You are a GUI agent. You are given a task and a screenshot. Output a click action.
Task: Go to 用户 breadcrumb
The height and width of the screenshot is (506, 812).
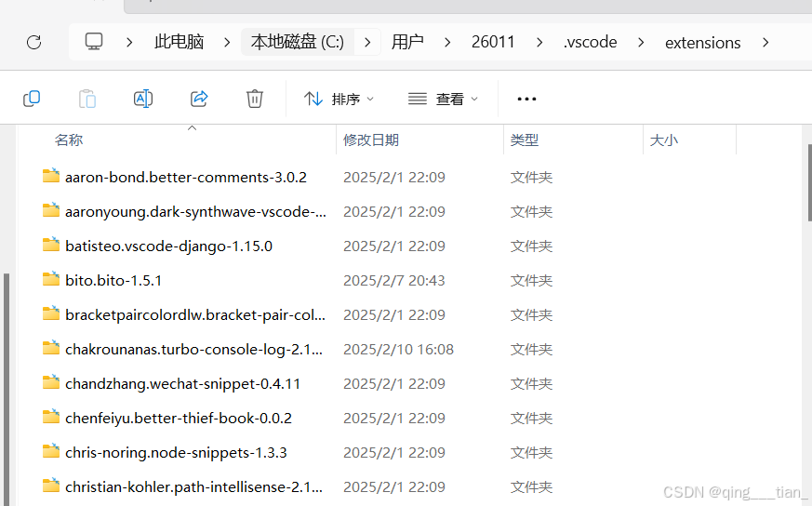tap(407, 42)
